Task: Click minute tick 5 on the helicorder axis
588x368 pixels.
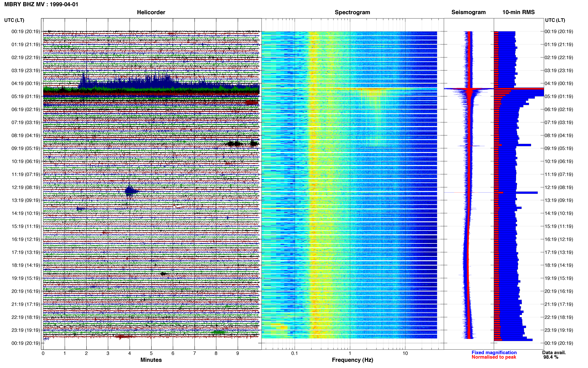Action: [151, 353]
